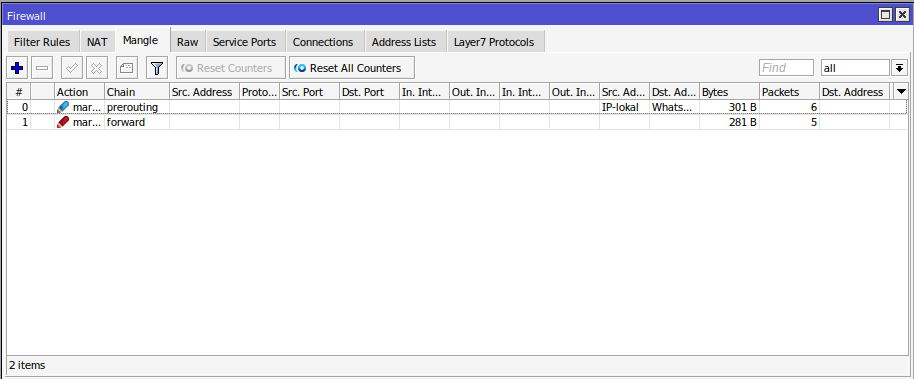914x379 pixels.
Task: Open the Connections tab
Action: click(x=323, y=42)
